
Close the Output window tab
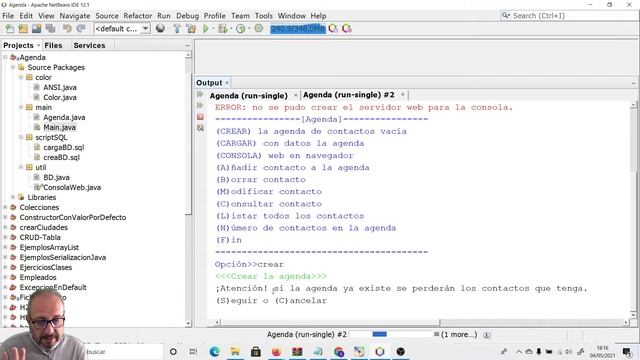pos(227,83)
